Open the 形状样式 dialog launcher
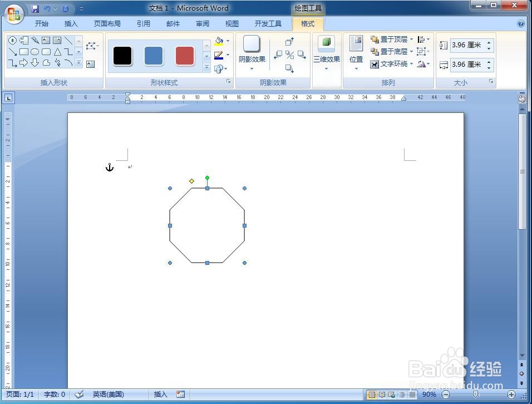The height and width of the screenshot is (404, 532). click(229, 81)
